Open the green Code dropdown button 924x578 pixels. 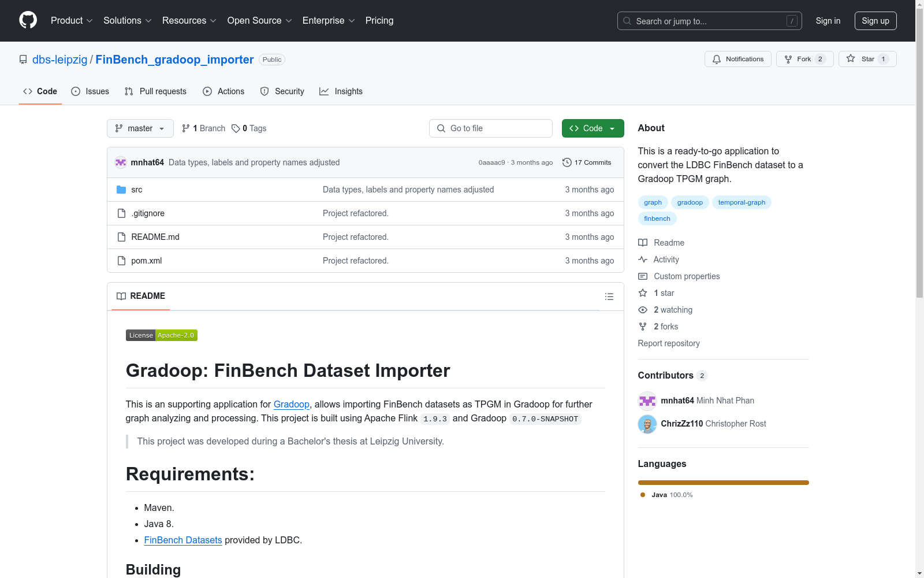click(593, 128)
